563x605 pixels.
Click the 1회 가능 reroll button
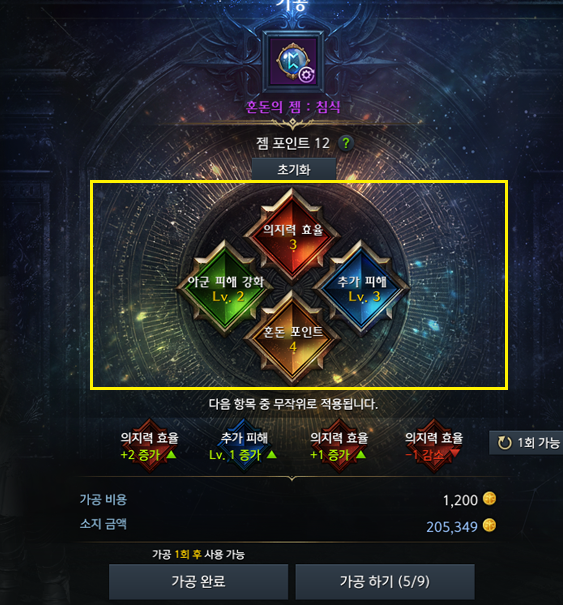[x=526, y=443]
